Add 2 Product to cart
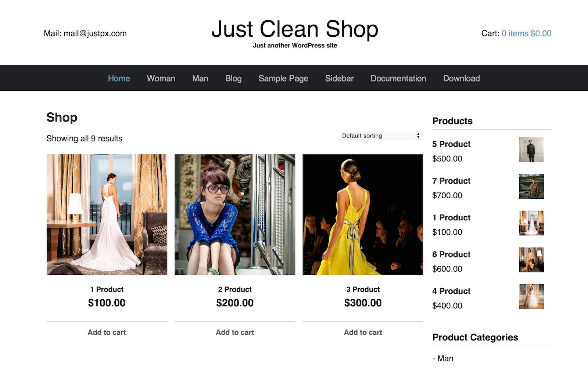This screenshot has width=588, height=368. 235,332
